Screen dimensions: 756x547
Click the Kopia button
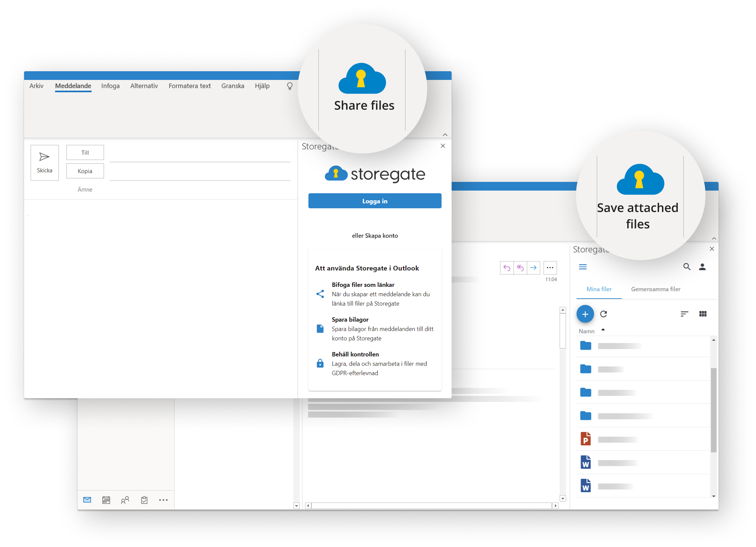coord(85,171)
